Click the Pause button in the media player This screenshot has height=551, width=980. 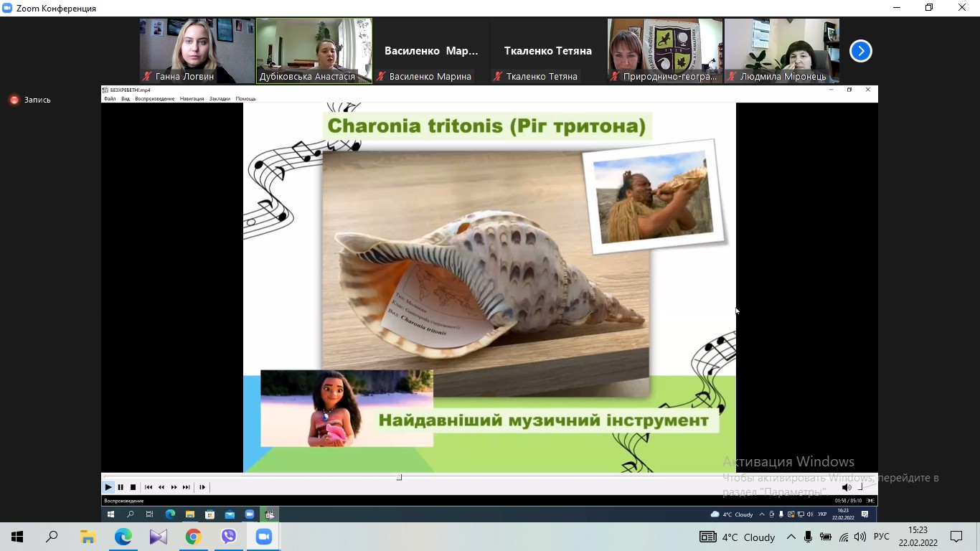(x=121, y=487)
